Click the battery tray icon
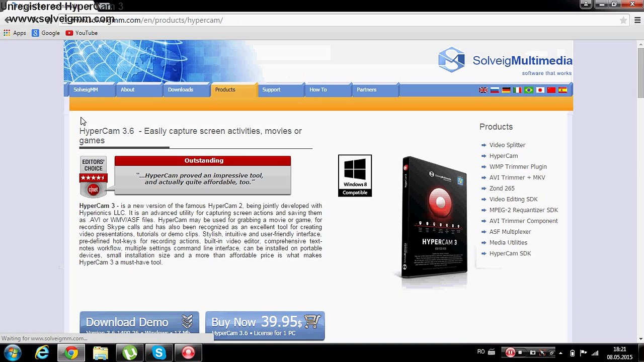The width and height of the screenshot is (644, 362). 572,353
